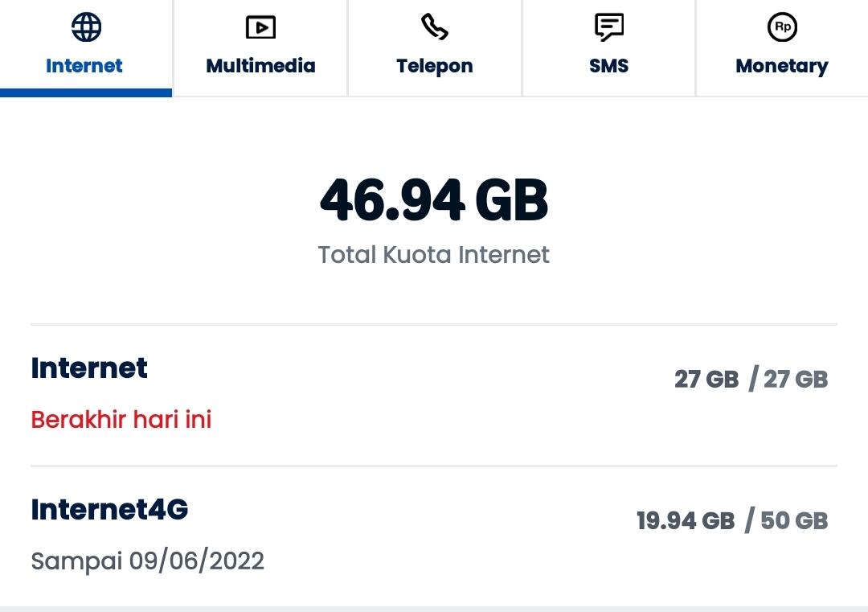The image size is (868, 612).
Task: Click the Sampai 09/06/2022 expiry date
Action: click(147, 561)
